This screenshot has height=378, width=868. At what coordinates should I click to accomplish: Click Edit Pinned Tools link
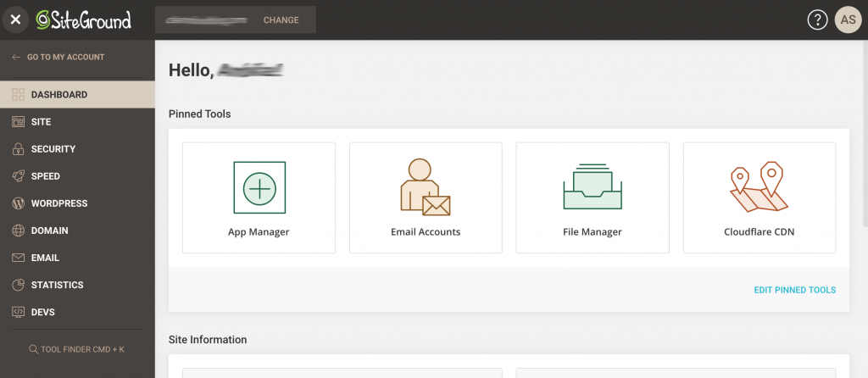[x=795, y=290]
